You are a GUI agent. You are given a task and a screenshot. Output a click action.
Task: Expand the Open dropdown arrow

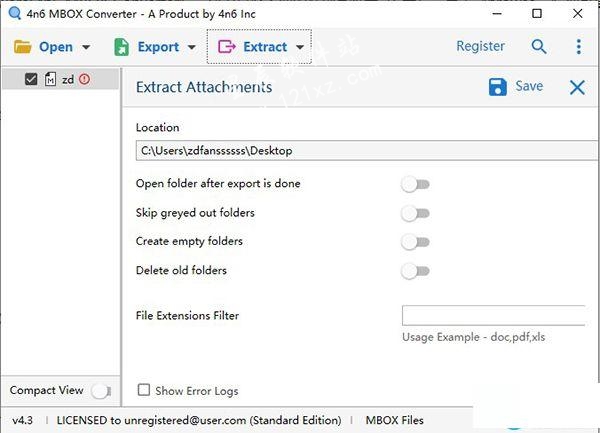coord(86,47)
